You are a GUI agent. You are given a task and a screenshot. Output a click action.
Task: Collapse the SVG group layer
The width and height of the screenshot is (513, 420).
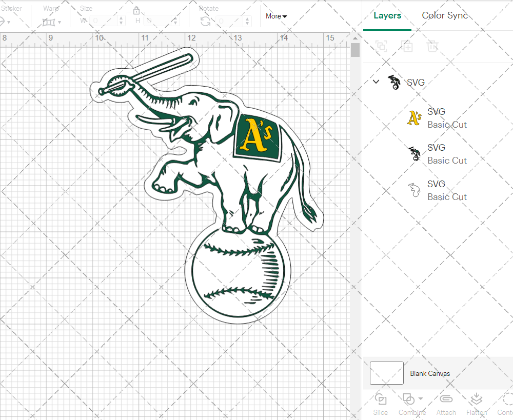pos(376,82)
